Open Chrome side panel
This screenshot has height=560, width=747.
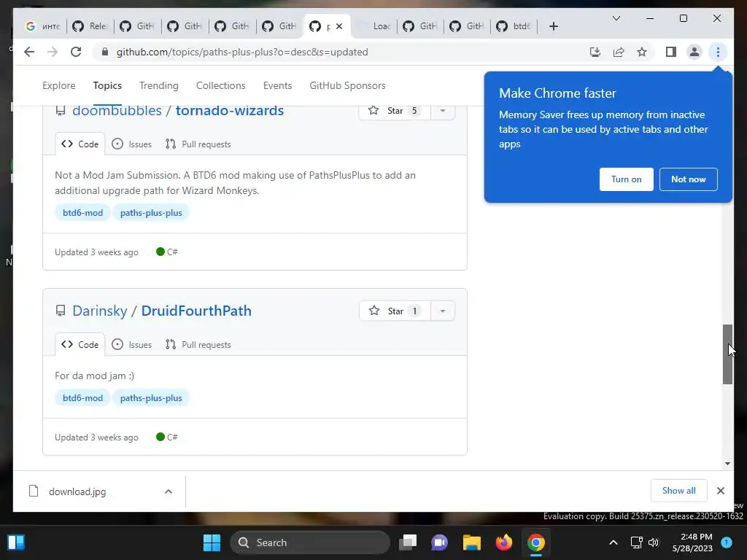671,52
